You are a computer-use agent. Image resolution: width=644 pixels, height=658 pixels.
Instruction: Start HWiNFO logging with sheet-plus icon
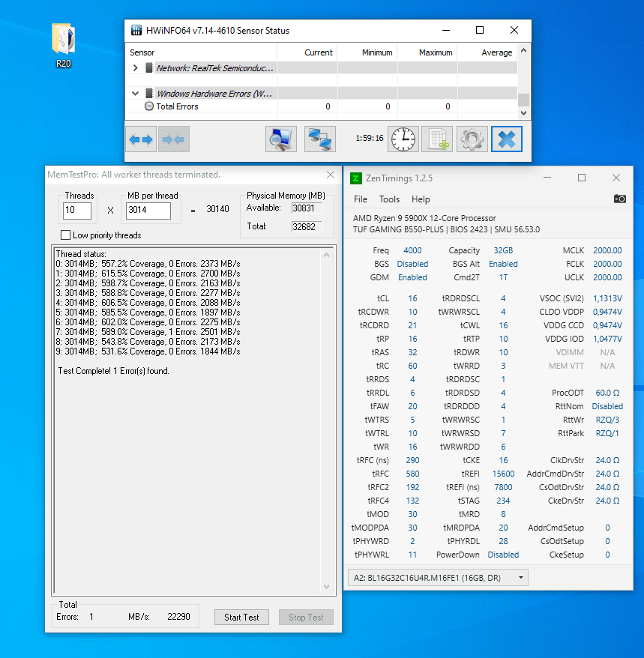tap(437, 139)
